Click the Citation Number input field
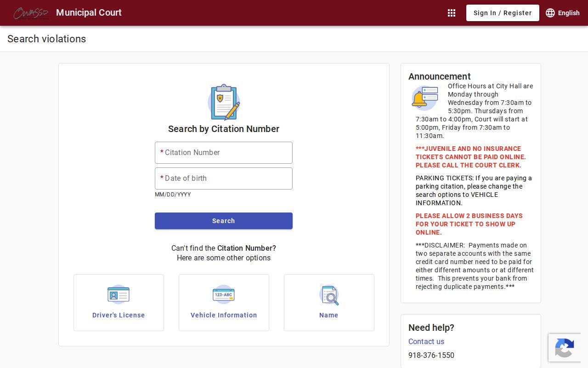588x368 pixels. point(224,153)
